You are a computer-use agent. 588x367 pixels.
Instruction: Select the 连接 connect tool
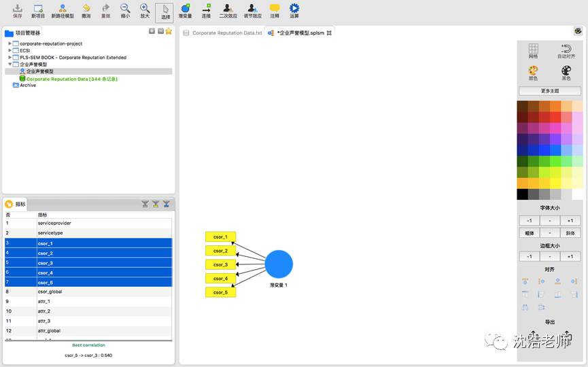pyautogui.click(x=206, y=11)
